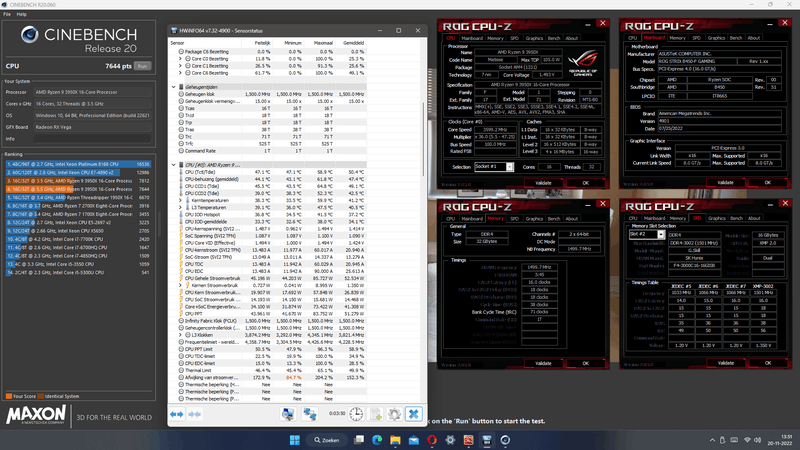Start HWiNFO logging with document-plus icon
Image resolution: width=800 pixels, height=450 pixels.
click(376, 414)
